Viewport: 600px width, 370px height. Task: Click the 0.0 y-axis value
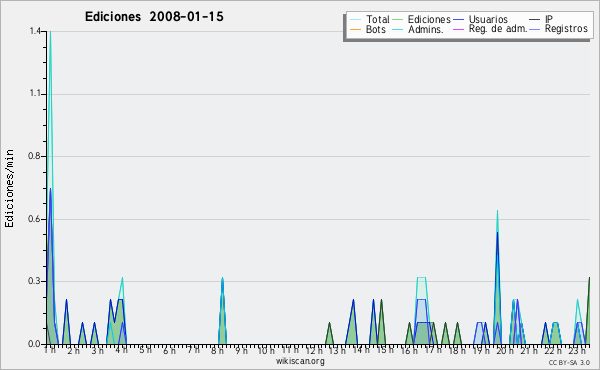(x=34, y=344)
